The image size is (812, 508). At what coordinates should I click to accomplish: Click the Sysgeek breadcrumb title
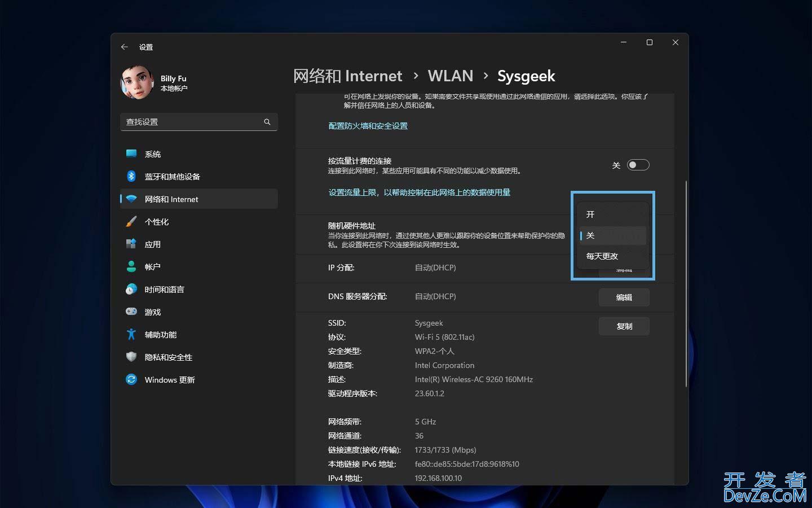point(526,76)
